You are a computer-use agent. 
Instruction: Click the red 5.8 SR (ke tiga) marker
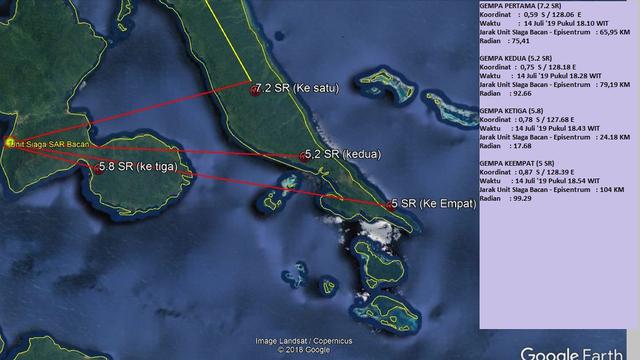pos(98,169)
